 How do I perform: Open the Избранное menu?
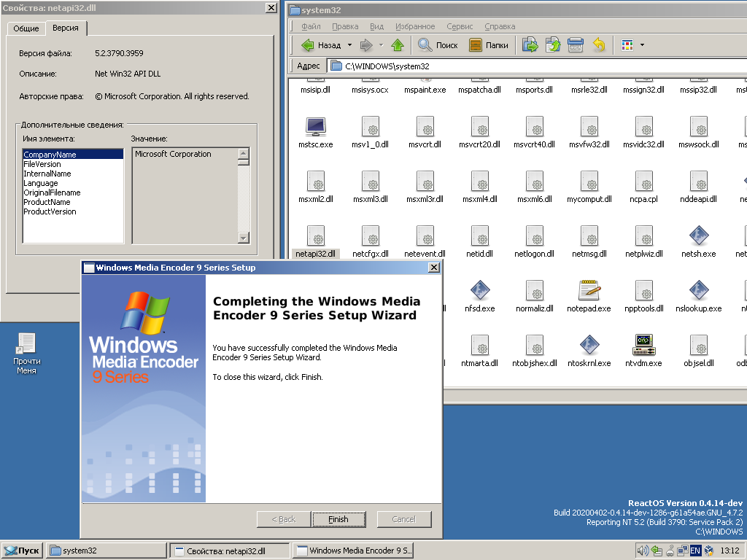pyautogui.click(x=415, y=26)
